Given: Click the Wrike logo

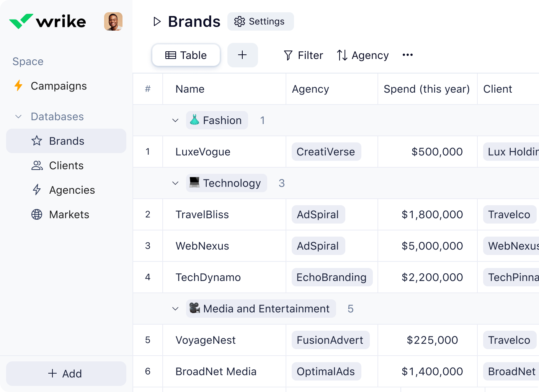Looking at the screenshot, I should 47,21.
